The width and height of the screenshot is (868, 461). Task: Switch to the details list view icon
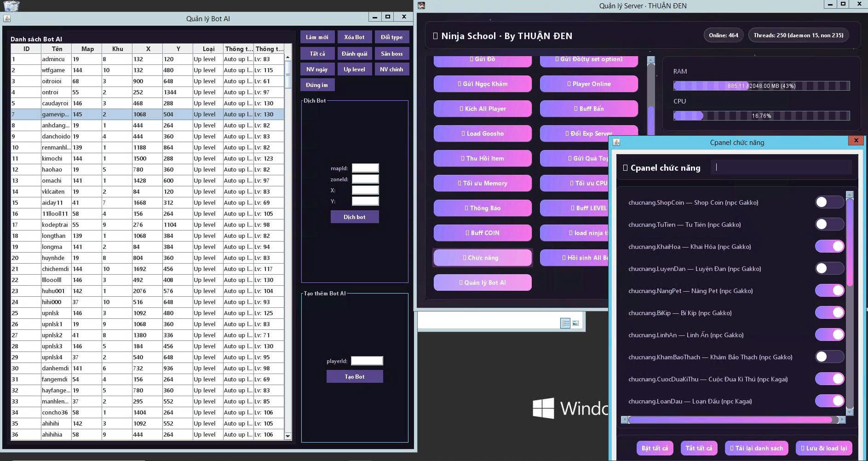coord(565,323)
